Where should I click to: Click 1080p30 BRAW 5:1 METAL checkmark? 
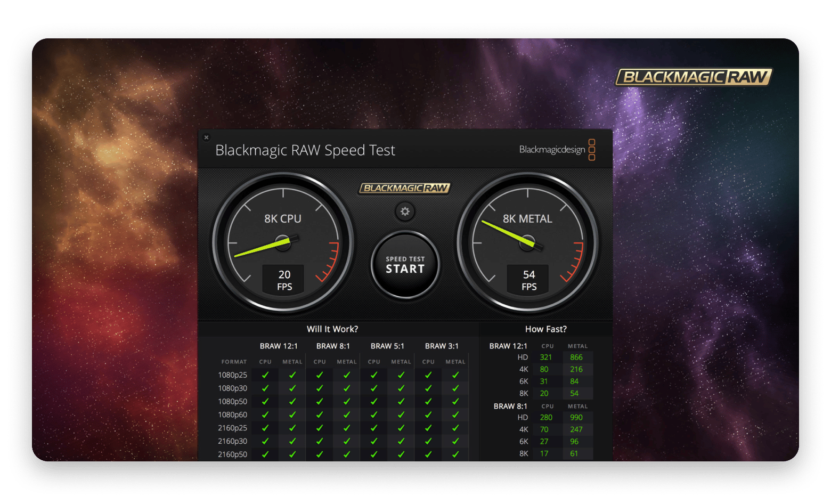tap(401, 388)
